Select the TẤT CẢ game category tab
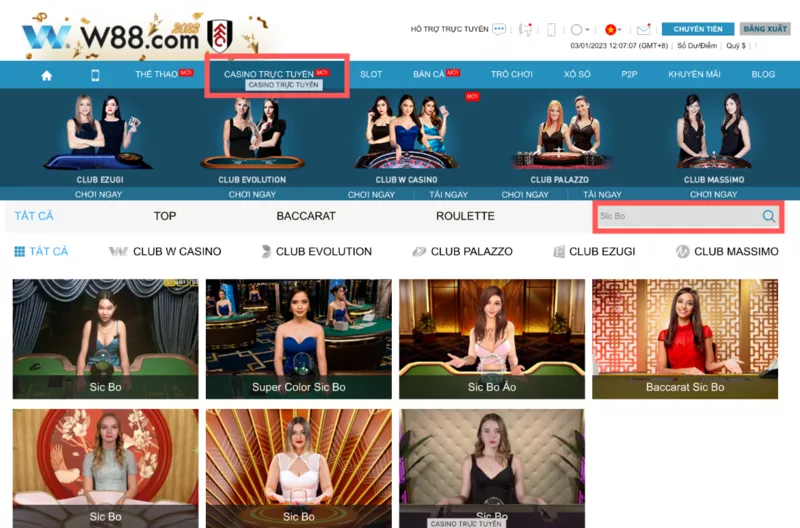Screen dimensions: 800x528 click(x=34, y=216)
